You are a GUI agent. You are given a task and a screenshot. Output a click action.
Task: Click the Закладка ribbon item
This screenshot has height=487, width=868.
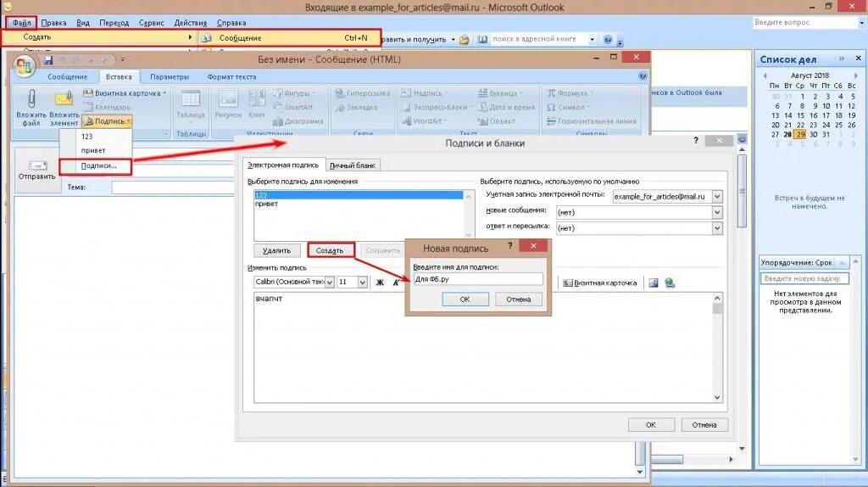point(356,108)
